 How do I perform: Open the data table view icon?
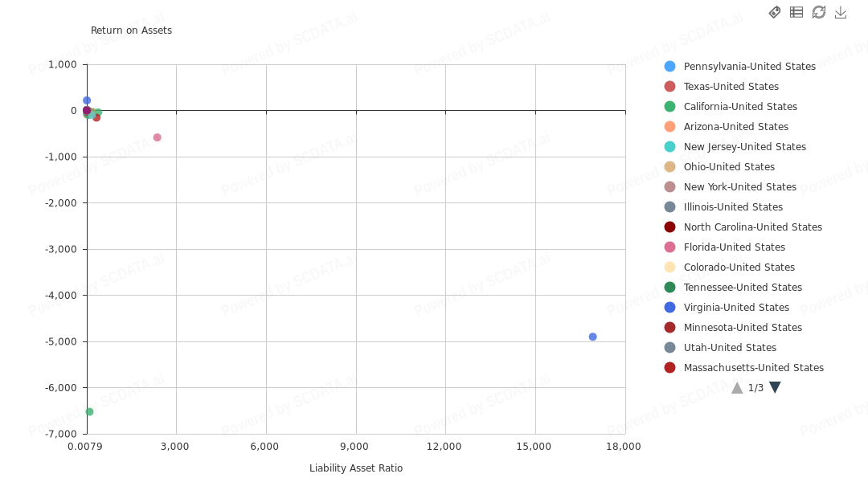[796, 12]
